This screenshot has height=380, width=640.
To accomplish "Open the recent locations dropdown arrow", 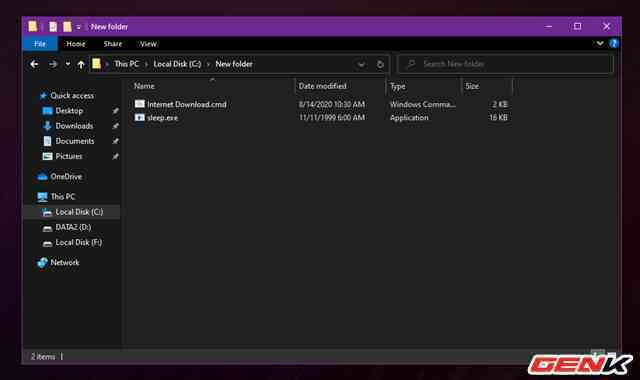I will (68, 64).
